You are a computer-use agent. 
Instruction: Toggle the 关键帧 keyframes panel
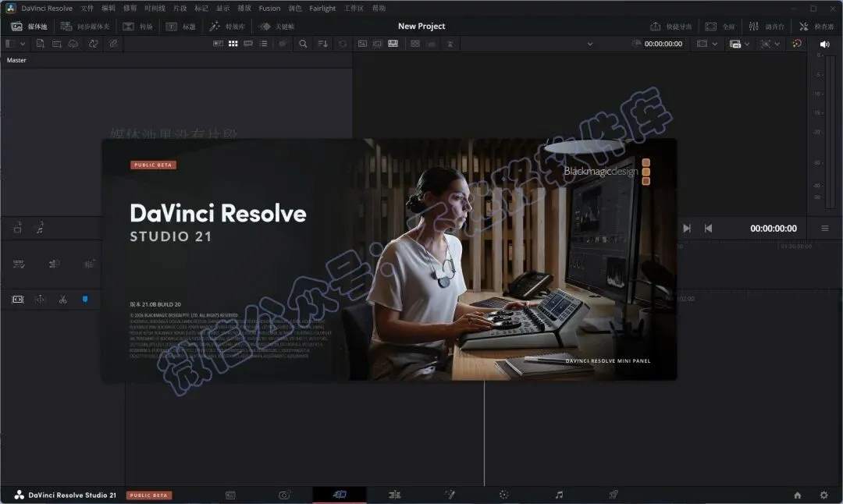(277, 27)
